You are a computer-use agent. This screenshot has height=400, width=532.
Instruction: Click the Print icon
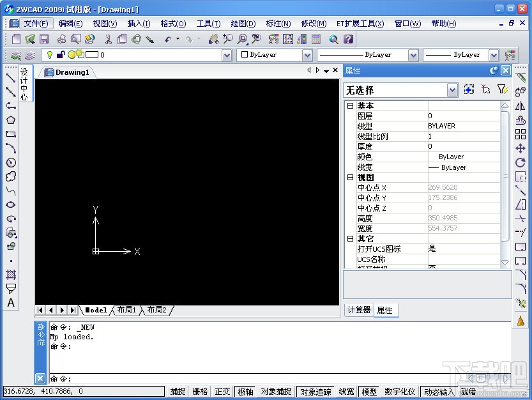(61, 39)
